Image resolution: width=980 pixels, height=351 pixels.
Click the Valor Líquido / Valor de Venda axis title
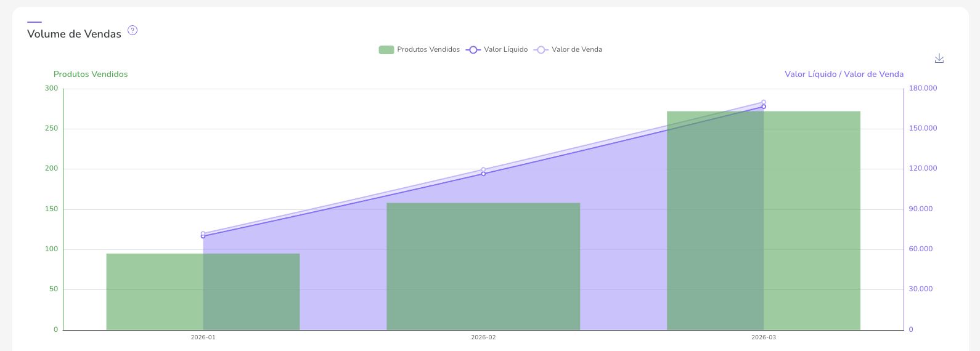point(844,75)
